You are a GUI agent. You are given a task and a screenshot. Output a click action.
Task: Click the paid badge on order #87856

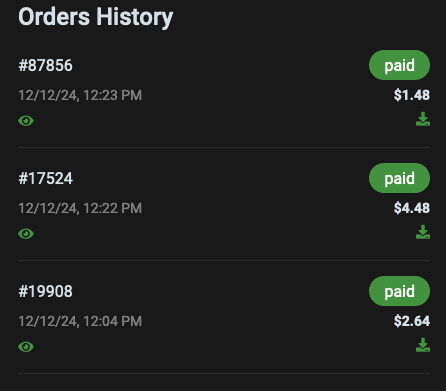coord(399,65)
